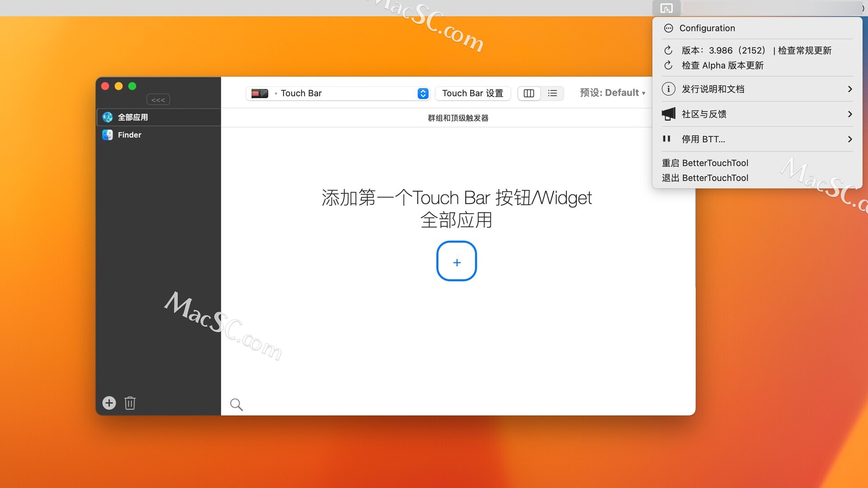Add first Touch Bar button with plus
This screenshot has height=488, width=868.
click(457, 261)
